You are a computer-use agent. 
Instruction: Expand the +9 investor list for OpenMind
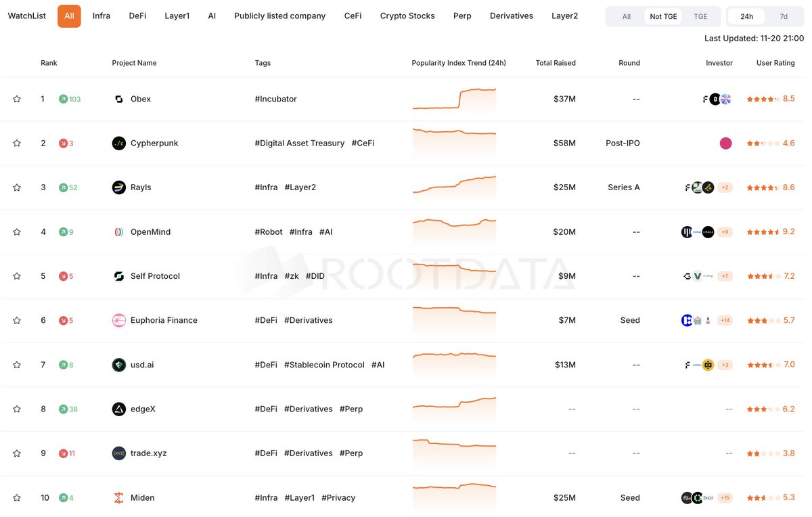click(x=725, y=231)
